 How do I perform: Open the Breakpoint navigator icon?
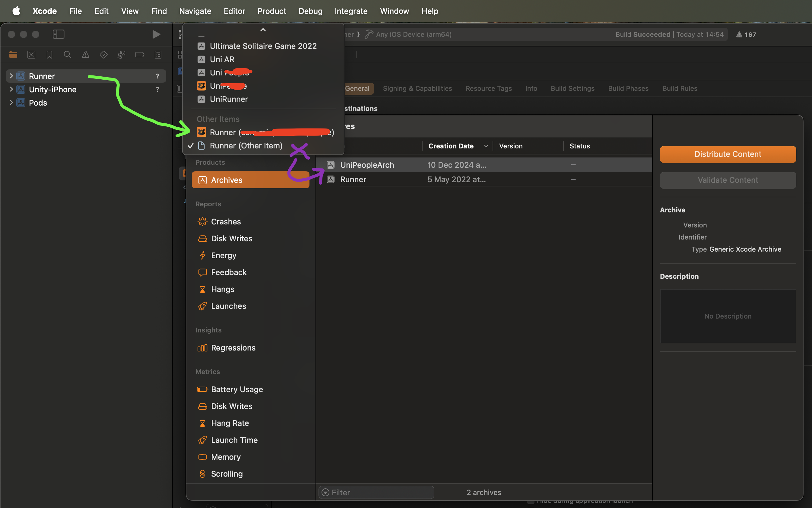point(140,54)
